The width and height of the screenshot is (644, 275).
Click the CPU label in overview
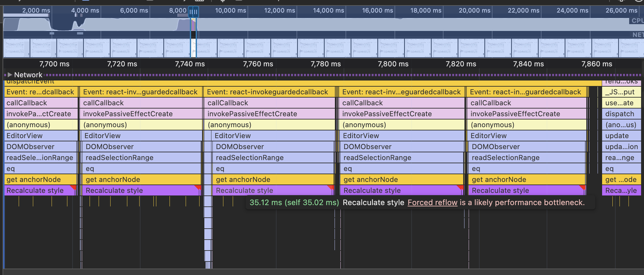tap(637, 21)
